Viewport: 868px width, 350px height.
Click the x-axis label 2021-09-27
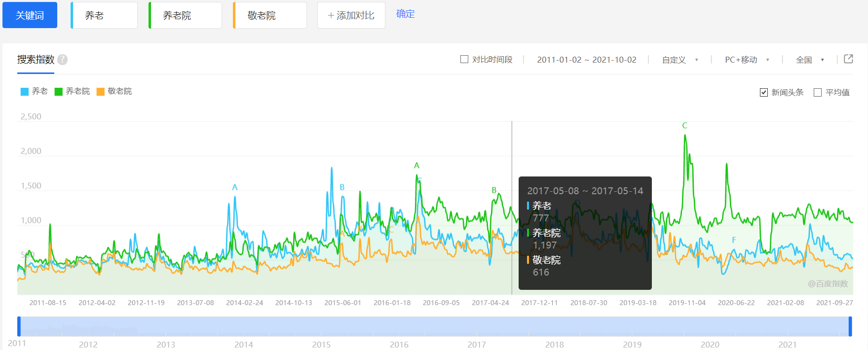[834, 303]
